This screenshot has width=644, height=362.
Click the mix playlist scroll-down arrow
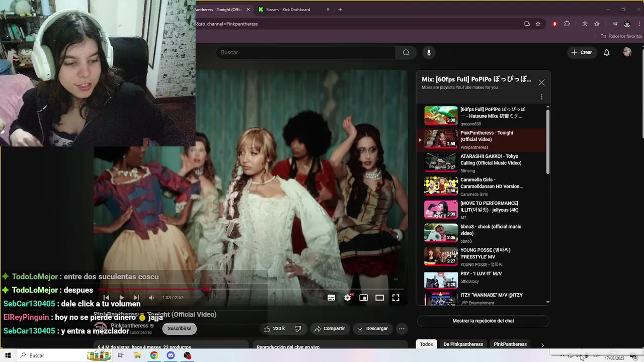coord(548,303)
